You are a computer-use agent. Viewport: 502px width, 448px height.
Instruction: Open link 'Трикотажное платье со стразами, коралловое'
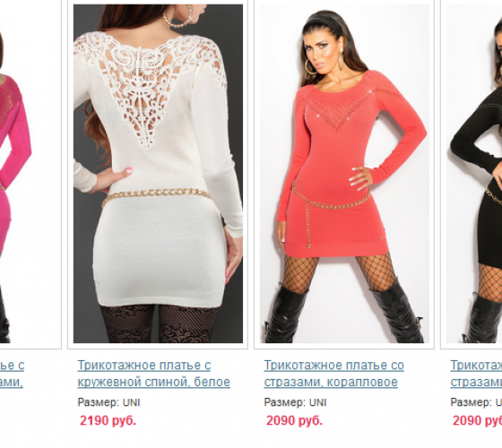tap(333, 374)
